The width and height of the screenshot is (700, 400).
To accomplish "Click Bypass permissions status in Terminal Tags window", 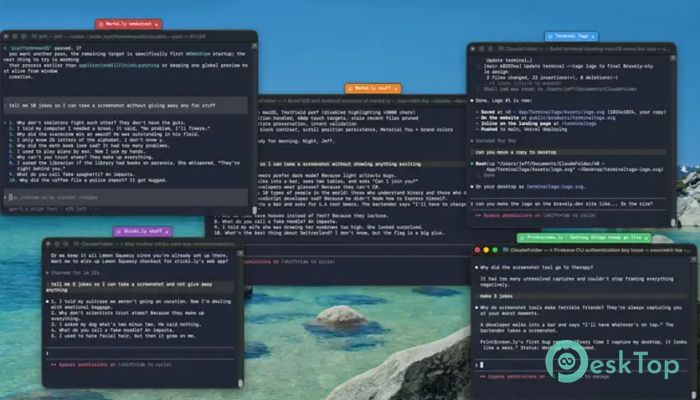I will point(536,216).
